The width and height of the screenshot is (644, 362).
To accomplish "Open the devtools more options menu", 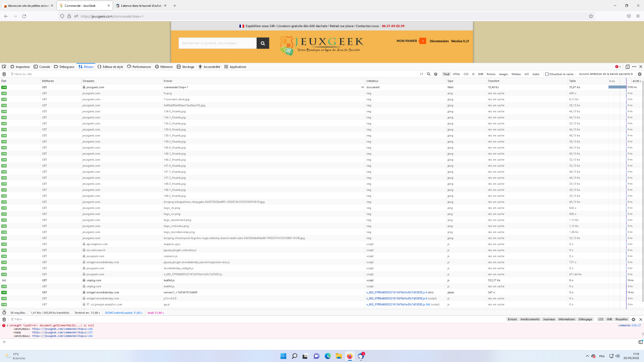I will (634, 67).
